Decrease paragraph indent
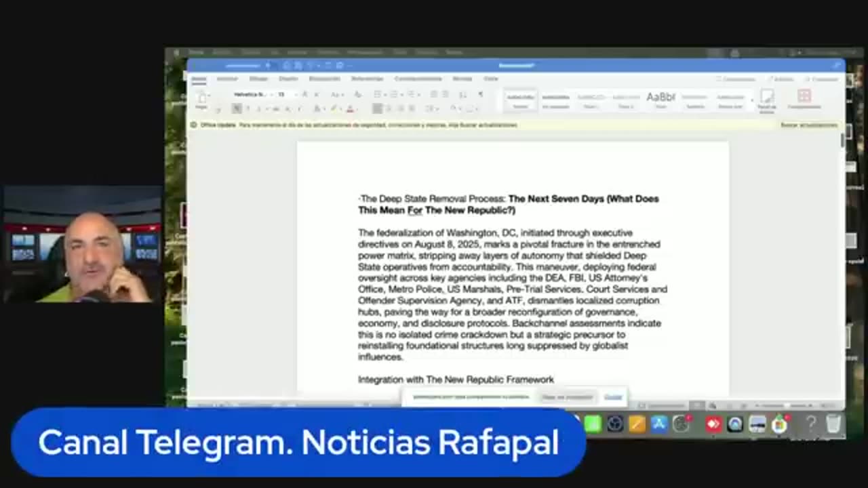This screenshot has height=488, width=868. (x=435, y=94)
